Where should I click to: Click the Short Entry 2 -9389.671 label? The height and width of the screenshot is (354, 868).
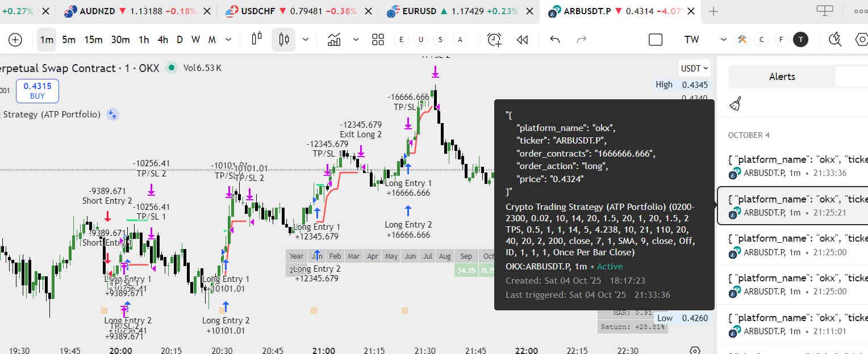click(x=107, y=196)
